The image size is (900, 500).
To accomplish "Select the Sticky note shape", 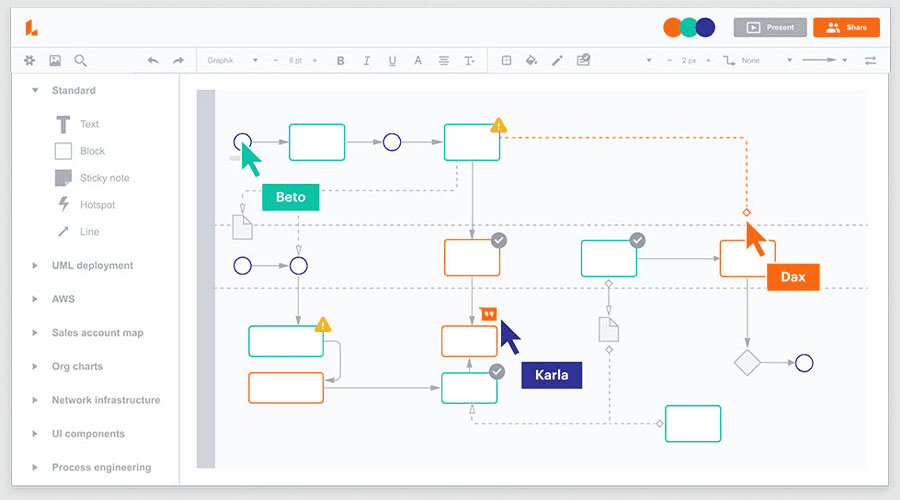I will coord(92,178).
